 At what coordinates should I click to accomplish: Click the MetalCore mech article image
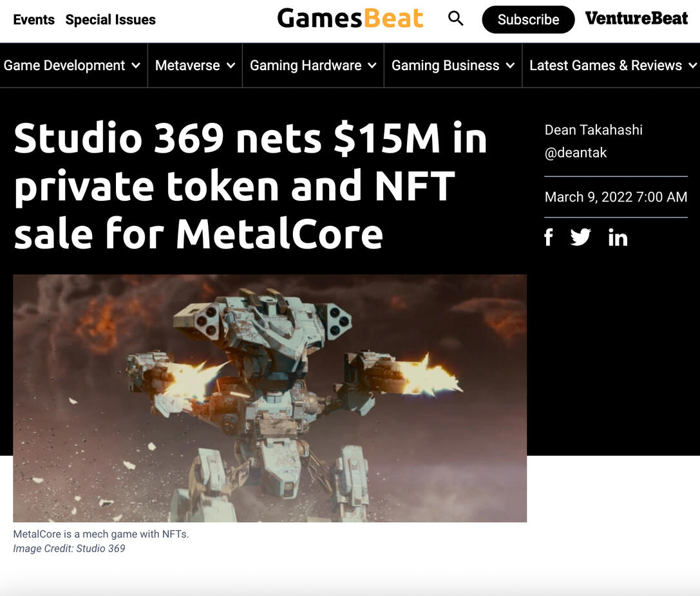pyautogui.click(x=270, y=398)
